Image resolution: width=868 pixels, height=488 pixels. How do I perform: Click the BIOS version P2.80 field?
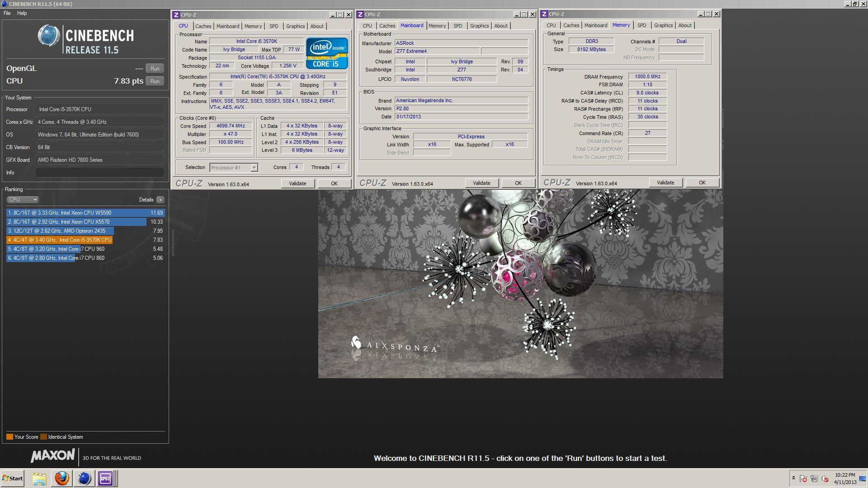(x=461, y=109)
